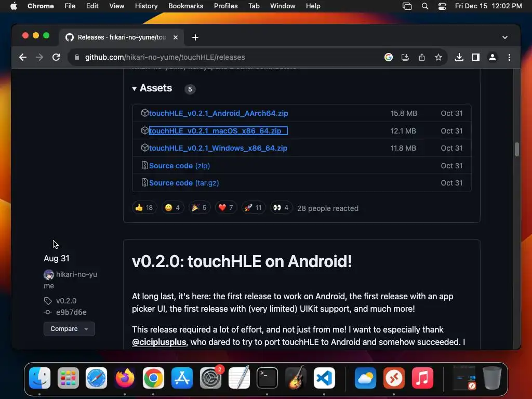Image resolution: width=532 pixels, height=399 pixels.
Task: Open the Chrome menu in menu bar
Action: [41, 6]
